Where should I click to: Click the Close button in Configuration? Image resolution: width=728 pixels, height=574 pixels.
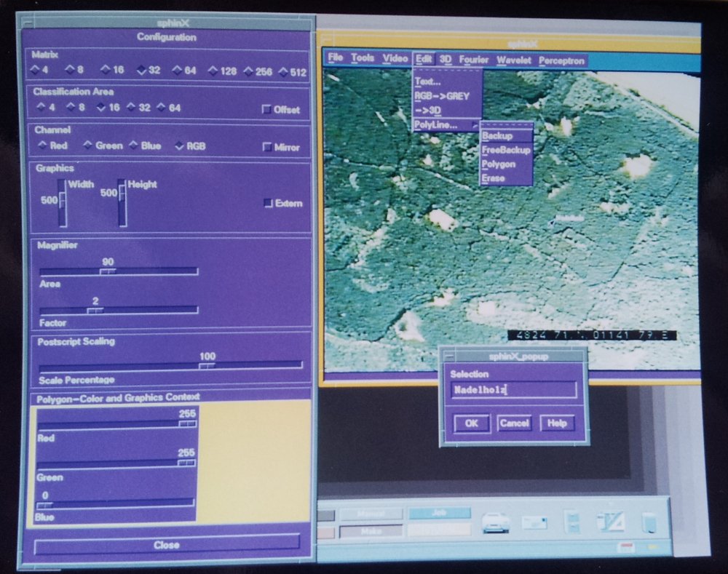pyautogui.click(x=167, y=544)
